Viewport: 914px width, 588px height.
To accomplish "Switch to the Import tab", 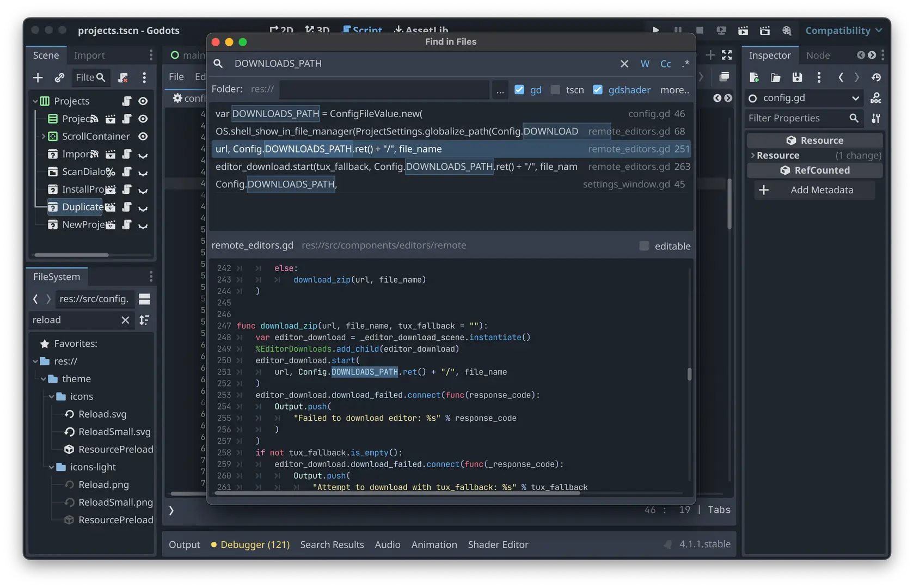I will [89, 56].
